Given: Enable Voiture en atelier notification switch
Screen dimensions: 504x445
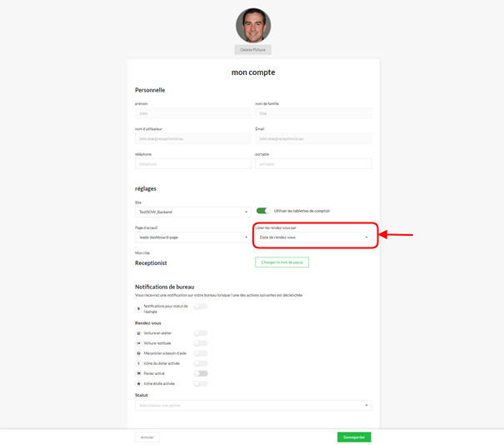Looking at the screenshot, I should point(201,333).
